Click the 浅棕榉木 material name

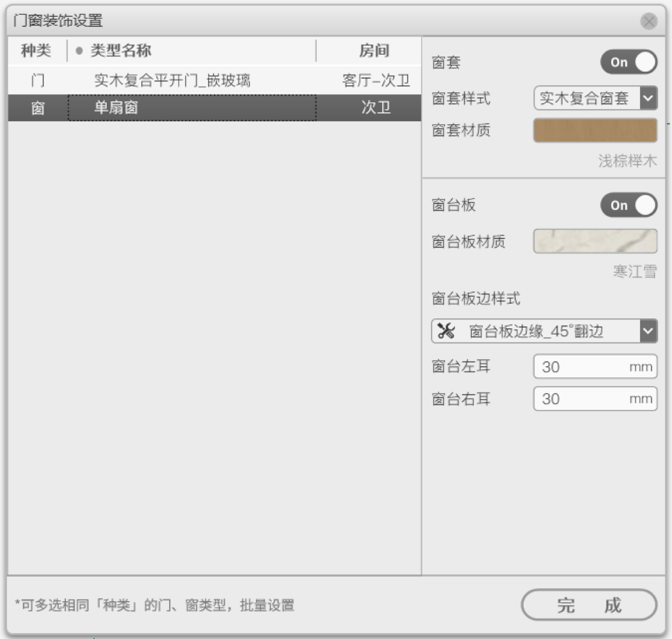[x=628, y=161]
